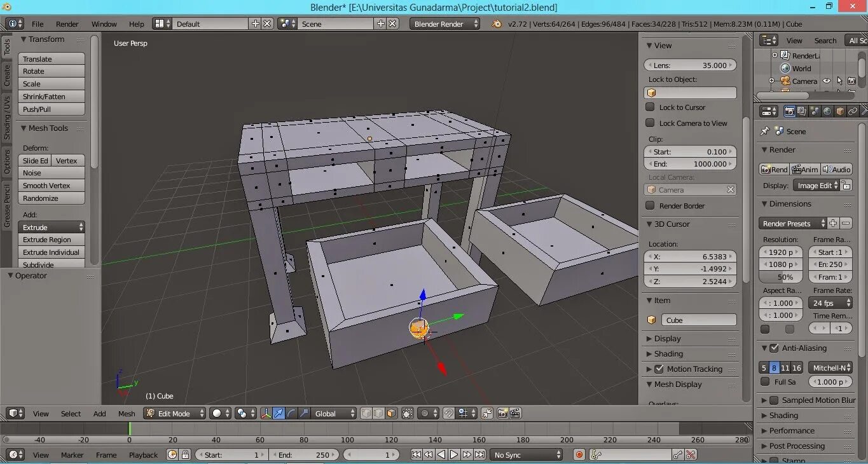Collapse the 3D Cursor panel
The image size is (868, 464).
click(x=649, y=224)
